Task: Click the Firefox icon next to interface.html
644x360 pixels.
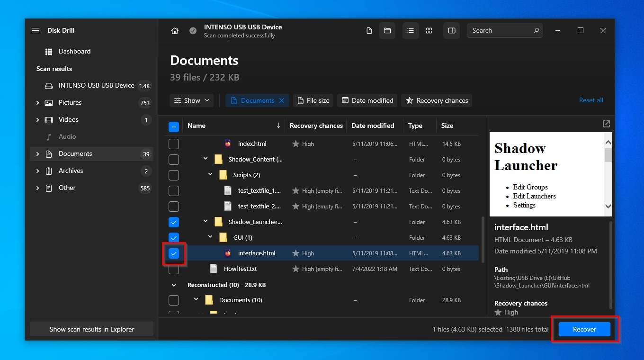Action: pos(228,253)
